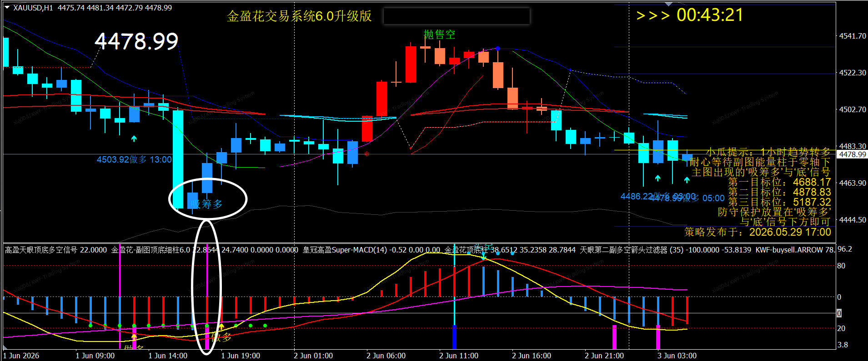Click the empty black box beside the title
Screen dimensions: 868x361
457,16
